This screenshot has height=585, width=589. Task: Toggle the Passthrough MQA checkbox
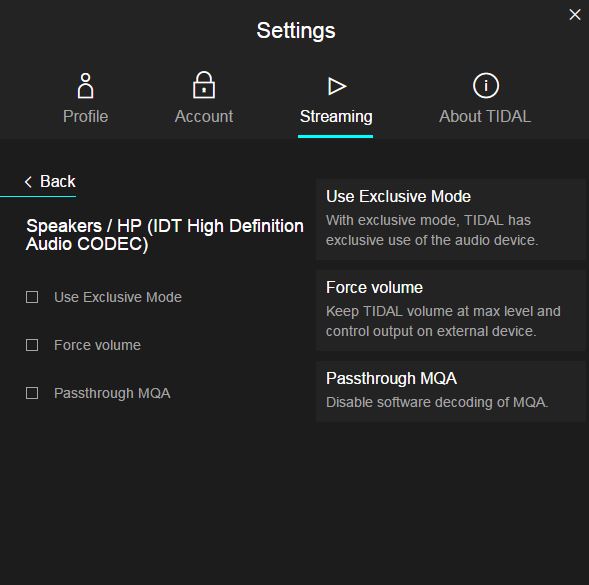click(x=32, y=393)
